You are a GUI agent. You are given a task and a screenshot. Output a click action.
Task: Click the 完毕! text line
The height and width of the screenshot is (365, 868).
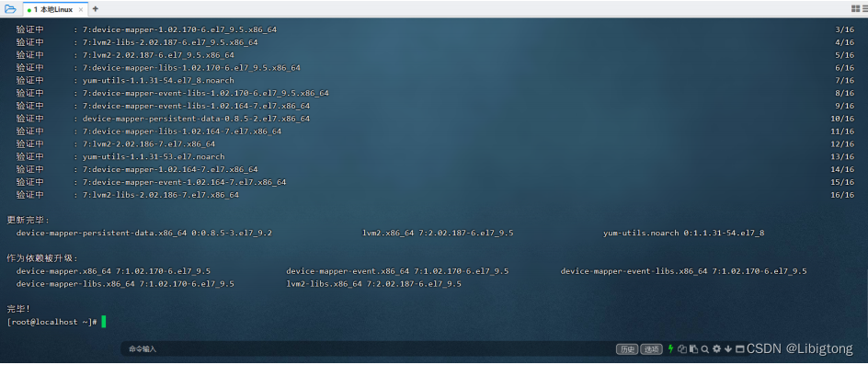[18, 309]
